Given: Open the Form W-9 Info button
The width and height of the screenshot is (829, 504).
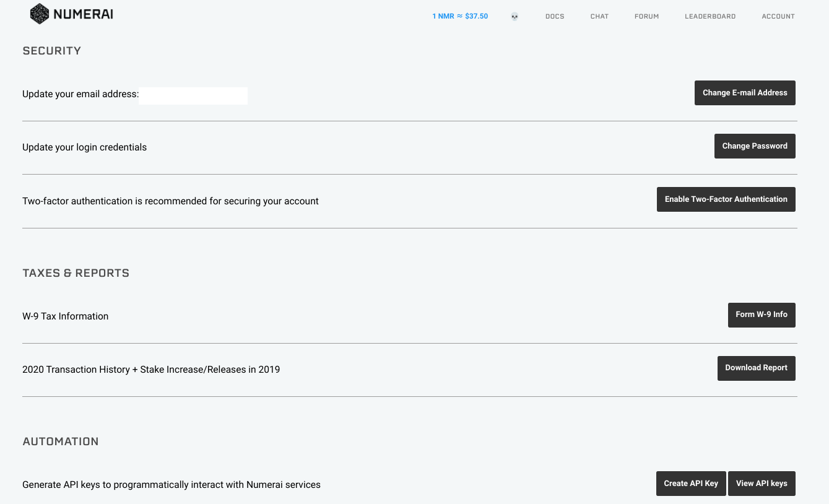Looking at the screenshot, I should (762, 315).
